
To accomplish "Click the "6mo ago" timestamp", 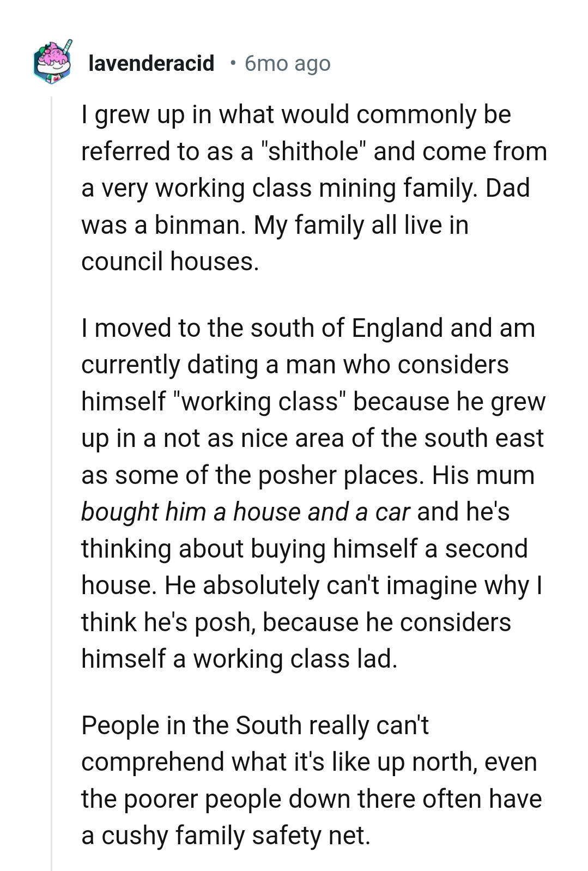I will click(x=287, y=64).
